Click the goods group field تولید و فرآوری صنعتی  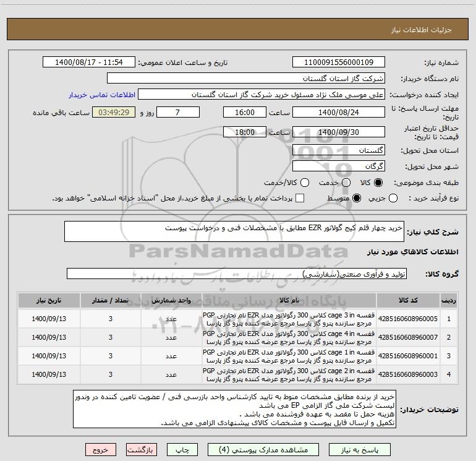click(x=237, y=274)
